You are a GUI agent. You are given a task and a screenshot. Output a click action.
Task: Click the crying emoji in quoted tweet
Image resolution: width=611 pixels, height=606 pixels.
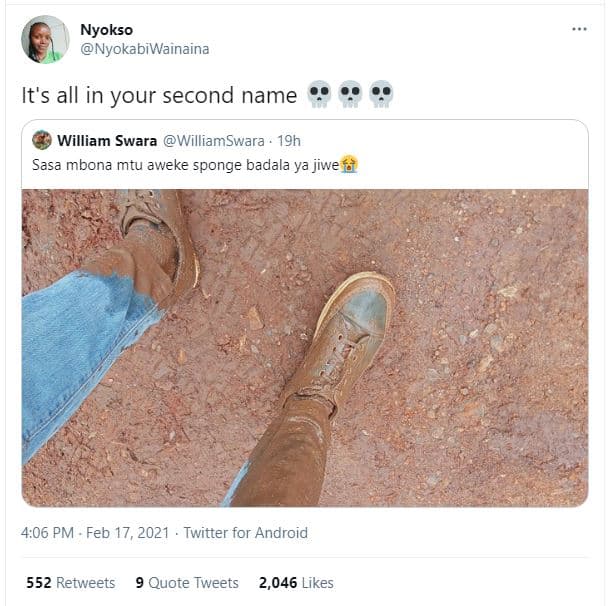[x=349, y=163]
